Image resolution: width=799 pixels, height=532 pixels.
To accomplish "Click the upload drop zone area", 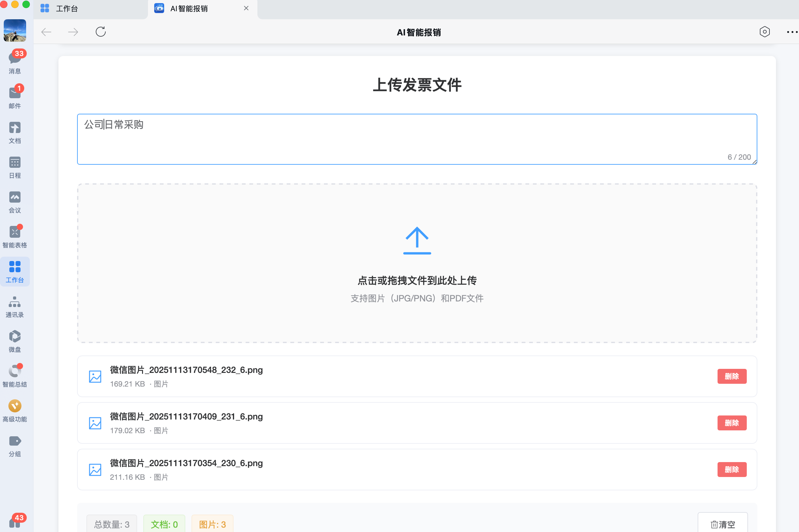I will pyautogui.click(x=417, y=263).
